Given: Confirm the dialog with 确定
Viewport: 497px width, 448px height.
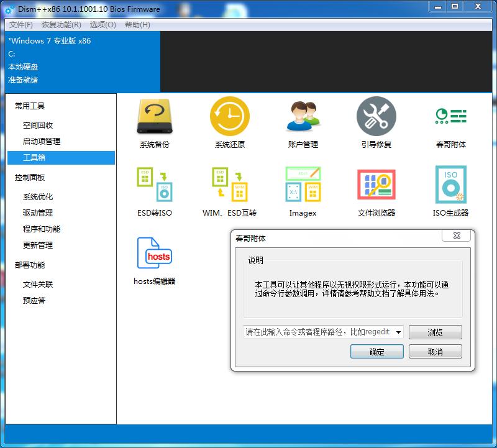Looking at the screenshot, I should [x=377, y=351].
